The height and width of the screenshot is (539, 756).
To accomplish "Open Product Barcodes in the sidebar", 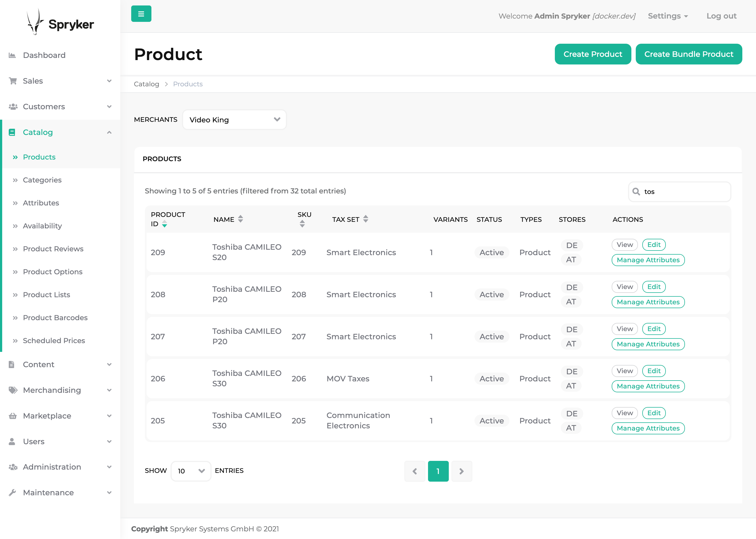I will 55,318.
